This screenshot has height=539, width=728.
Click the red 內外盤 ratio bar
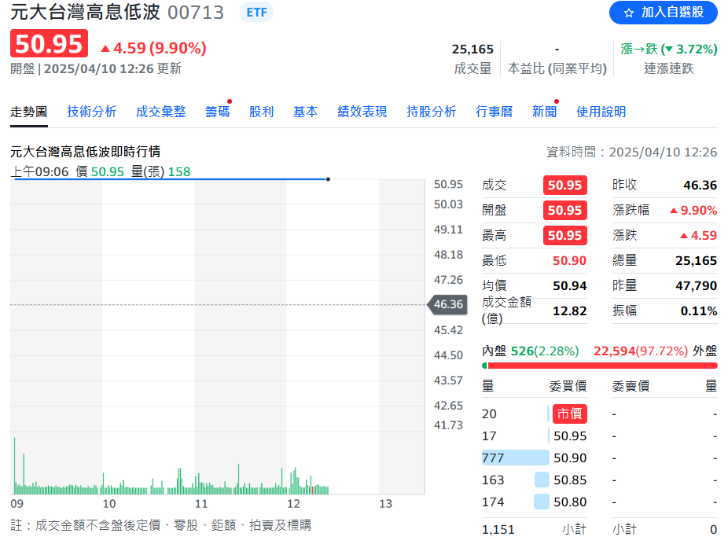coord(602,366)
